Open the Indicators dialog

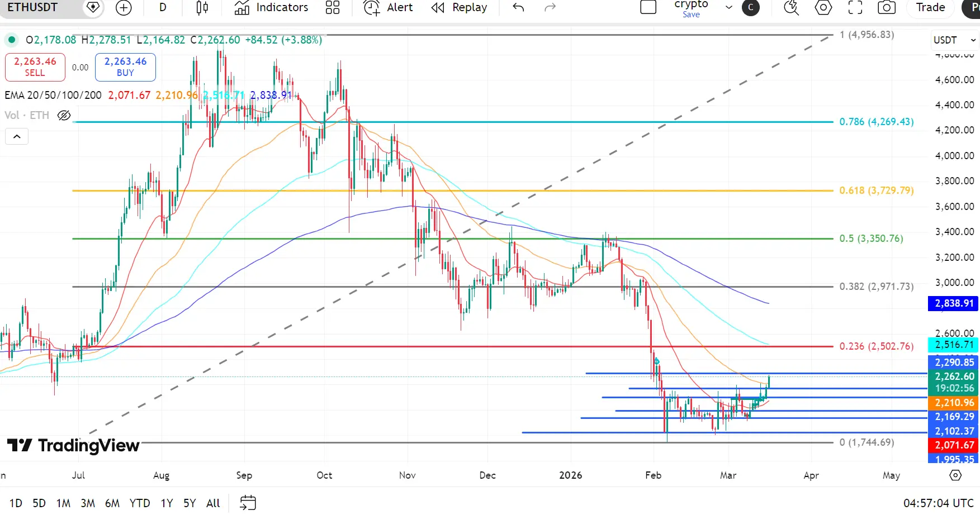[271, 8]
